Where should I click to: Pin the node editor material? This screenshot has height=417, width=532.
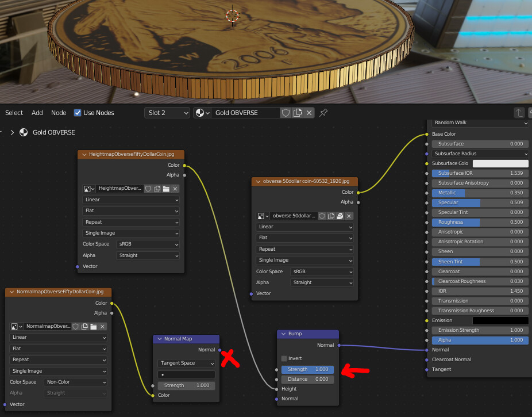[323, 113]
